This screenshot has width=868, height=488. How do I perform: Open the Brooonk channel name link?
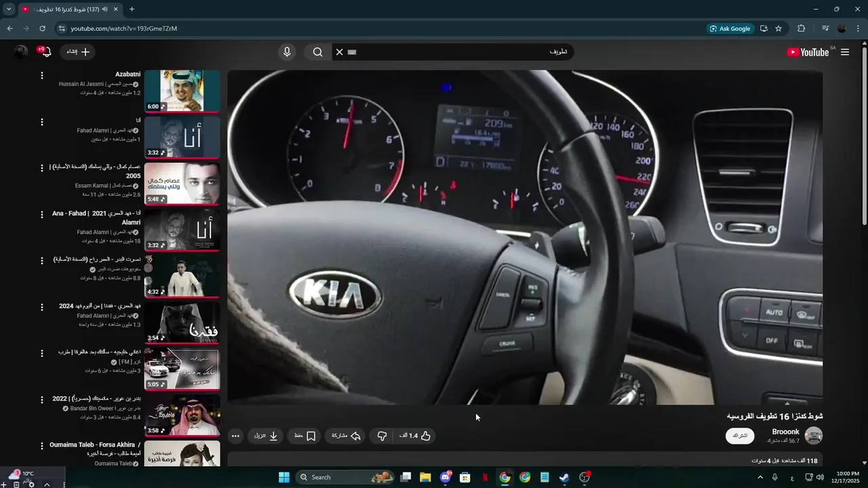[x=785, y=432]
